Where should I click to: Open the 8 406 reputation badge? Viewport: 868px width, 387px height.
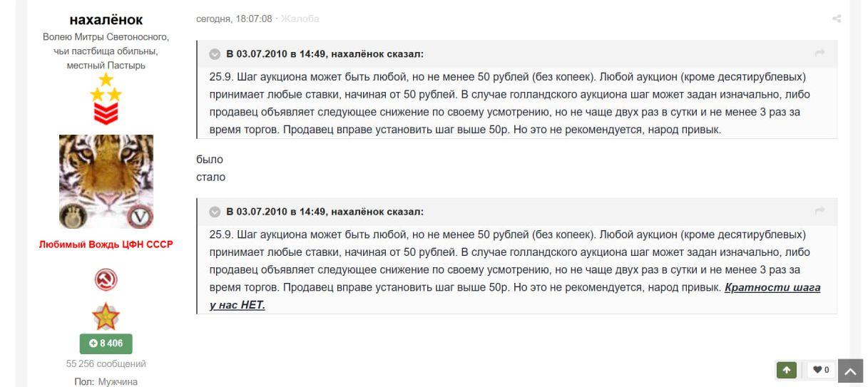tap(106, 344)
